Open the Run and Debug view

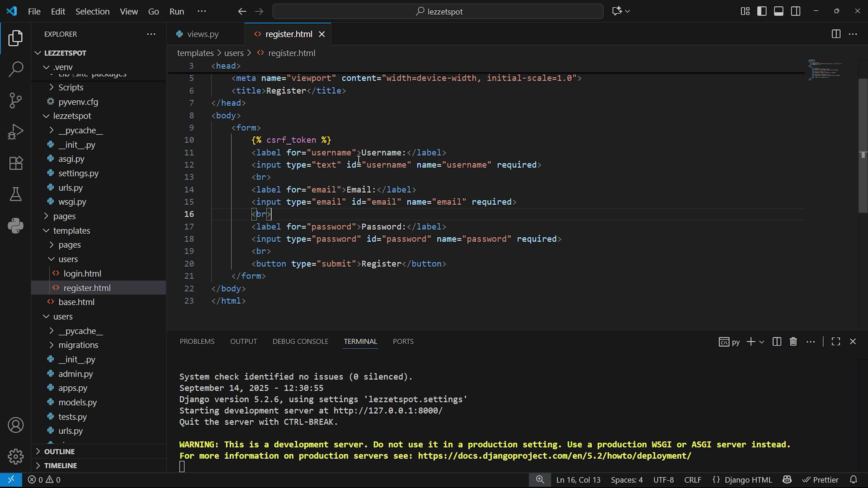point(16,131)
